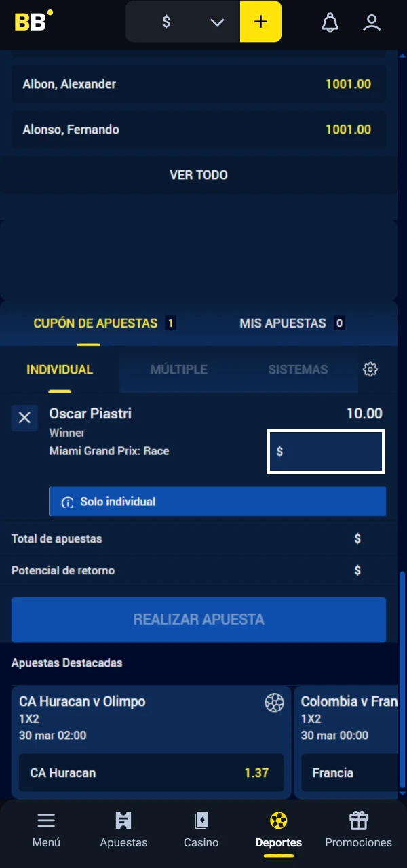The image size is (407, 868).
Task: Open Promociones via the gift icon
Action: [x=358, y=821]
